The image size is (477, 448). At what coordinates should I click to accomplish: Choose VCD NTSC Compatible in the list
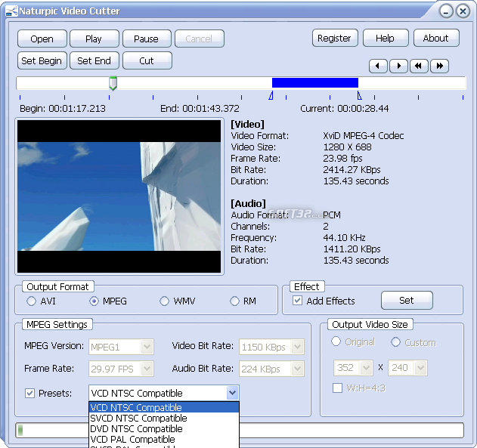click(x=164, y=407)
